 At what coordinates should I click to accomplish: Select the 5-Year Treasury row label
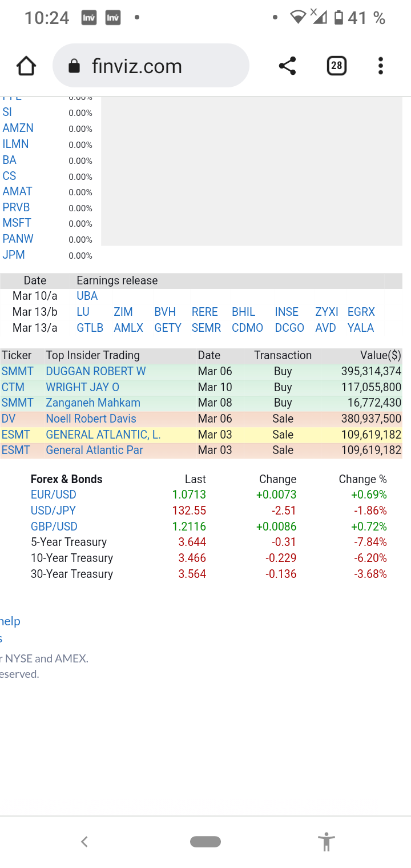[68, 542]
